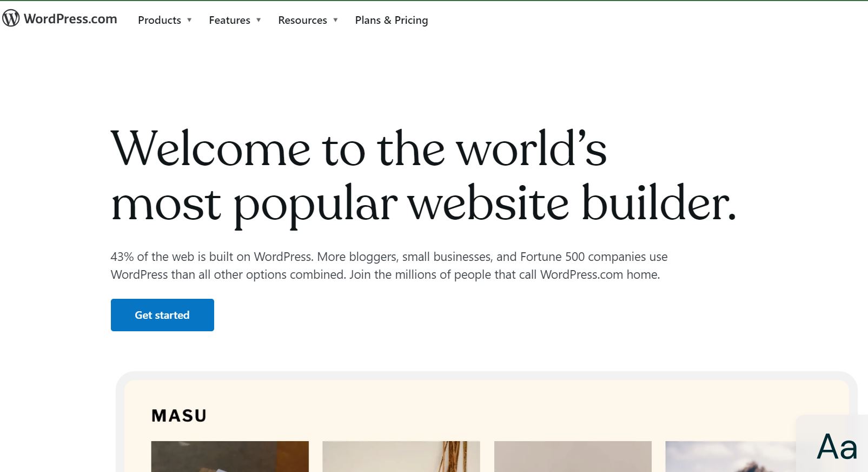Viewport: 868px width, 472px height.
Task: Click the '43% of the web' paragraph
Action: tap(389, 266)
